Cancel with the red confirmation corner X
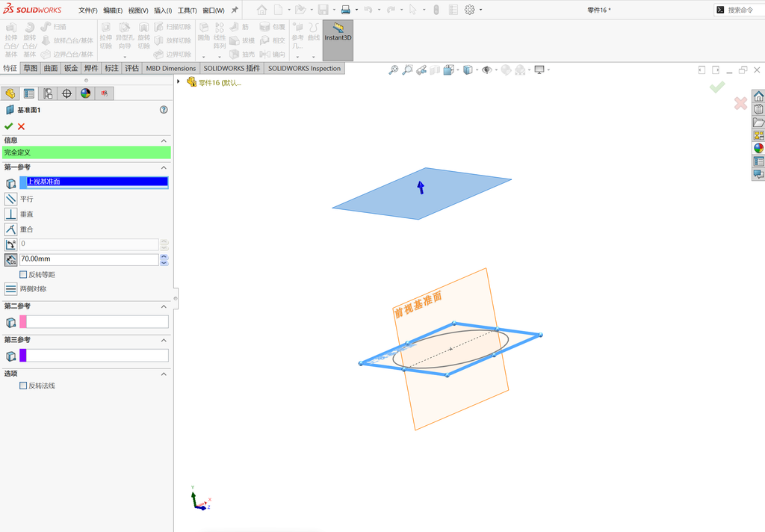765x532 pixels. coord(740,103)
